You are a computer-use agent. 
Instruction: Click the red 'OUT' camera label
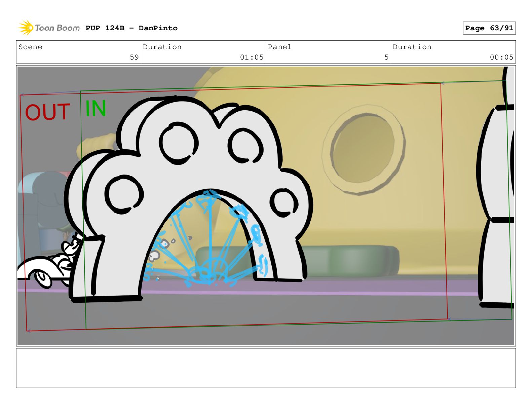tap(48, 112)
